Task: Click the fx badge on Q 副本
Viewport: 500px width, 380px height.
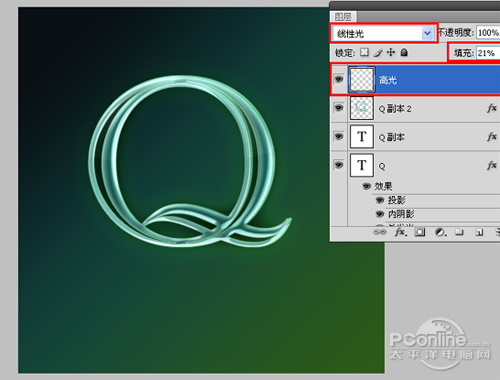Action: (492, 136)
